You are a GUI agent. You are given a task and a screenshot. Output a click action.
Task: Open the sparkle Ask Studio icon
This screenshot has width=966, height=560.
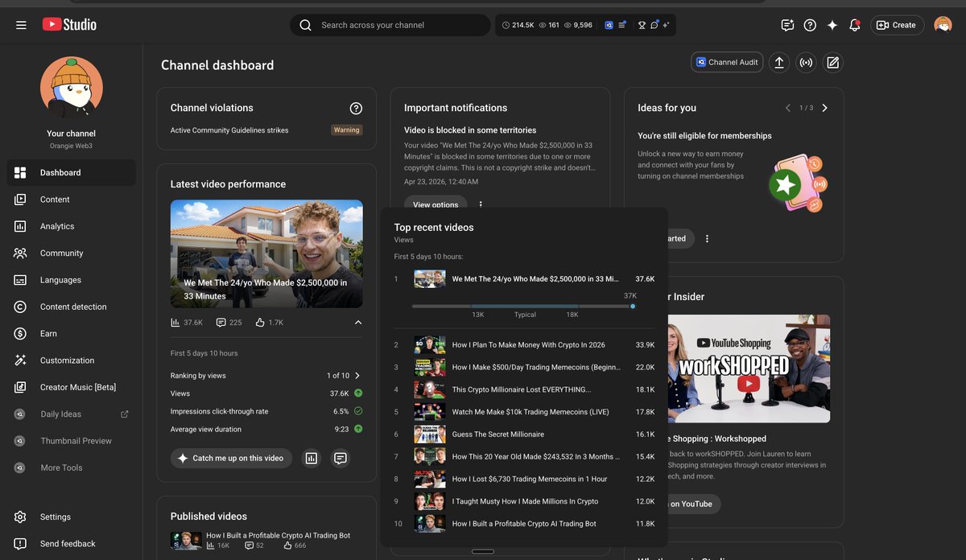point(832,25)
